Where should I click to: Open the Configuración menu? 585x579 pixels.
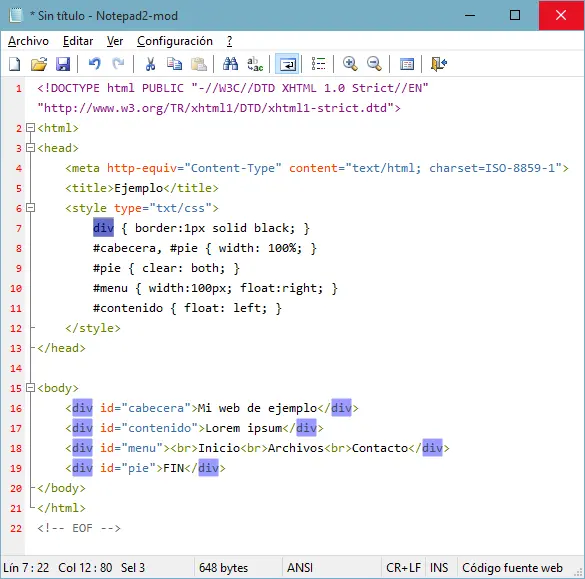tap(175, 41)
